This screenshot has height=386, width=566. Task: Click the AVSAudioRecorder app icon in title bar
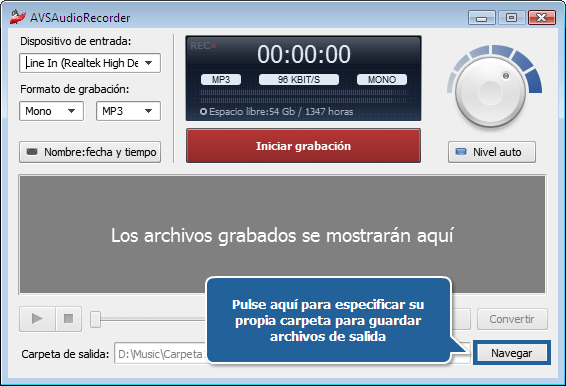point(18,17)
